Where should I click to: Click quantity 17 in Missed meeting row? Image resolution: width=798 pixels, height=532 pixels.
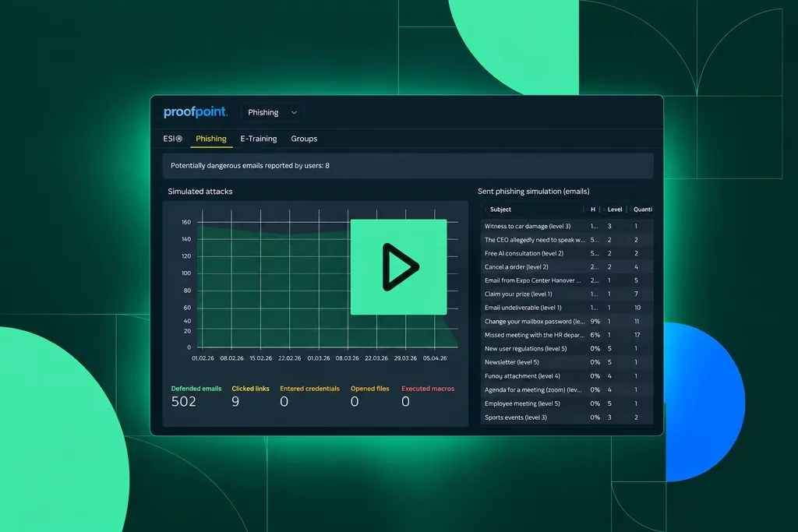coord(637,335)
